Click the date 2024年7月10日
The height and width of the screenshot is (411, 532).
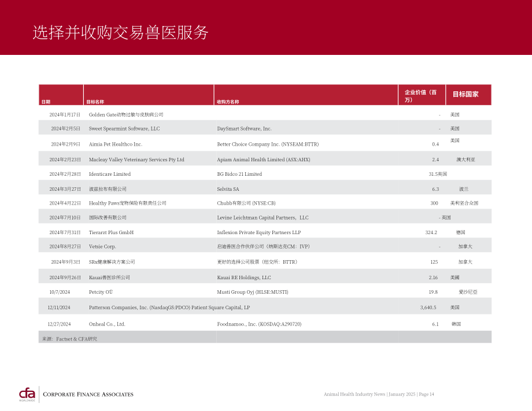[65, 217]
